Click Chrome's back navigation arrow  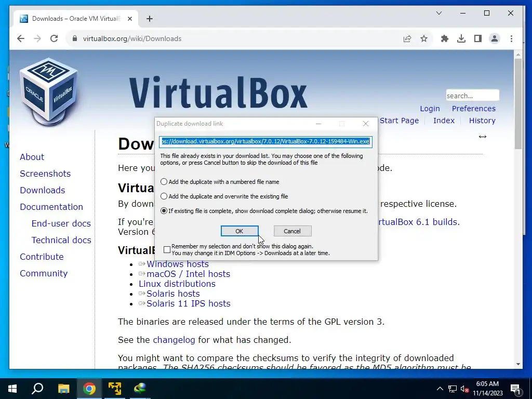coord(21,38)
